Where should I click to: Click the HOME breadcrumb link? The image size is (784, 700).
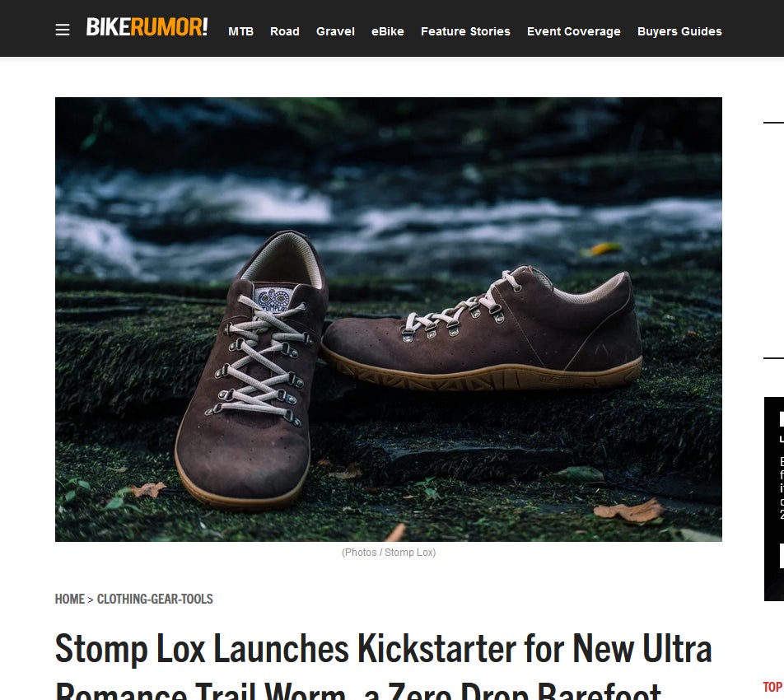pyautogui.click(x=69, y=599)
